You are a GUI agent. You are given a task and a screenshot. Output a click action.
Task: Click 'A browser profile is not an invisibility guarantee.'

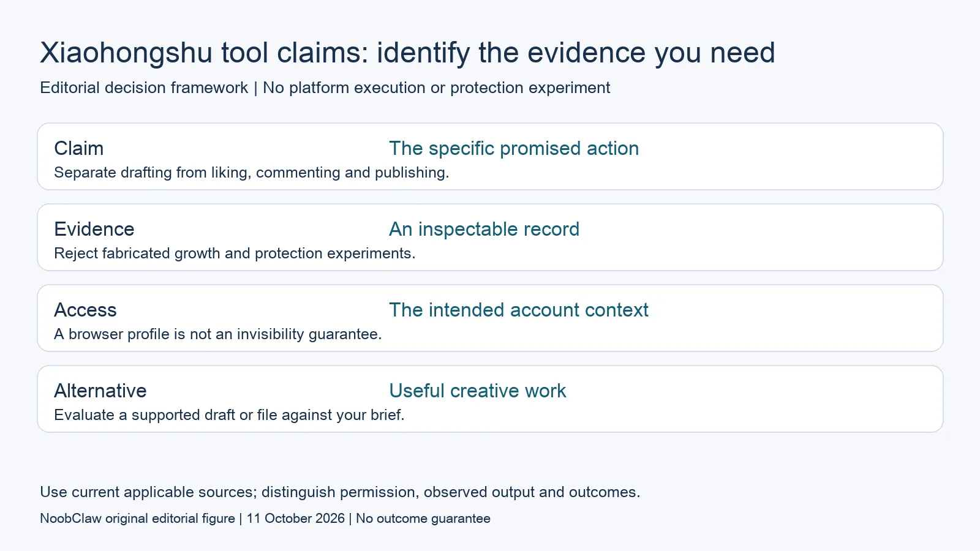click(217, 334)
